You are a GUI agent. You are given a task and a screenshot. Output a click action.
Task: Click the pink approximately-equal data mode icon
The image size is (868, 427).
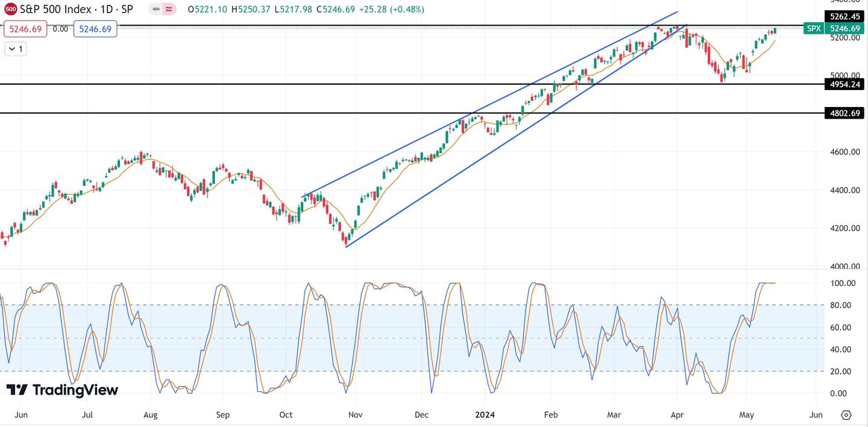(x=169, y=9)
